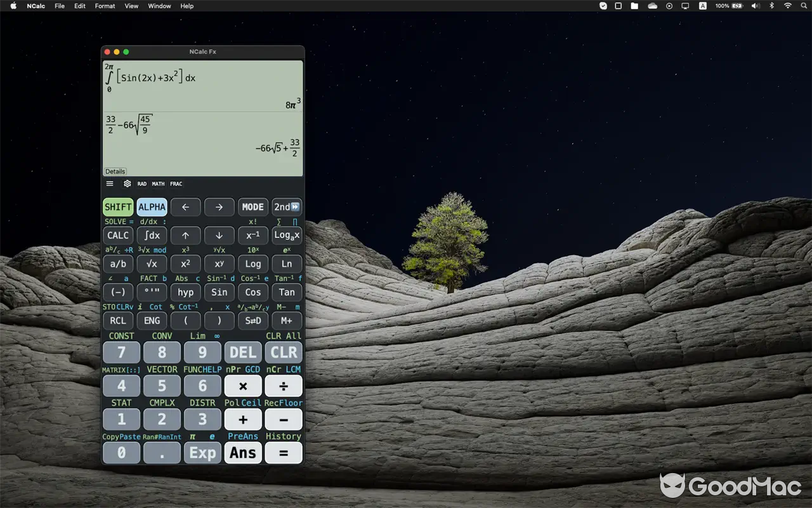This screenshot has width=812, height=508.
Task: Open the hamburger menu
Action: click(x=109, y=184)
